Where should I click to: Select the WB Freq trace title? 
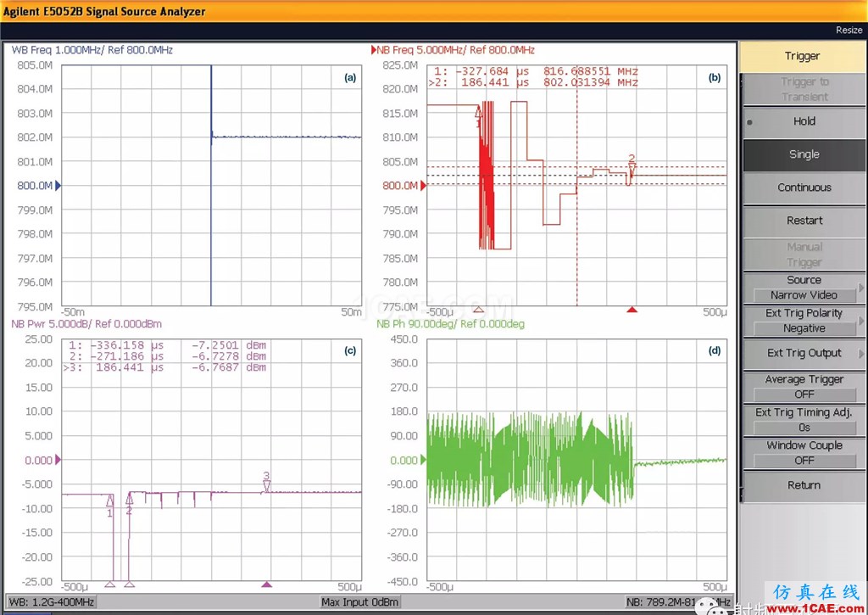[92, 50]
